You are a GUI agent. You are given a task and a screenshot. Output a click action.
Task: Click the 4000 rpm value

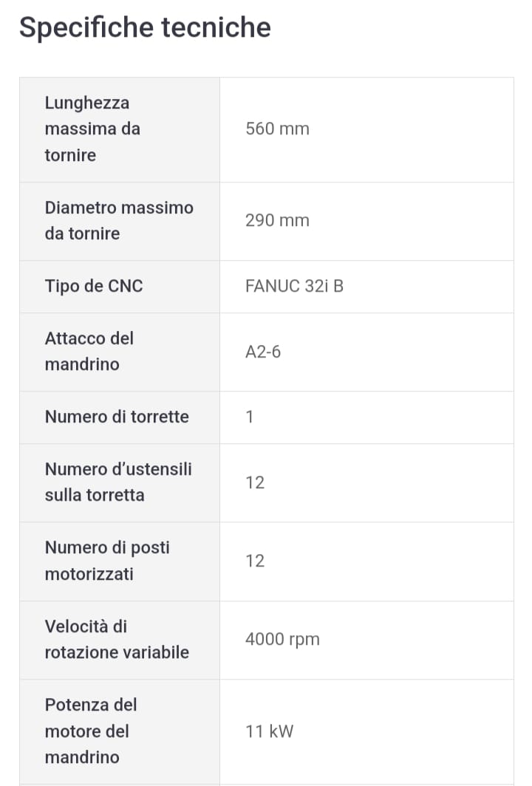point(282,640)
